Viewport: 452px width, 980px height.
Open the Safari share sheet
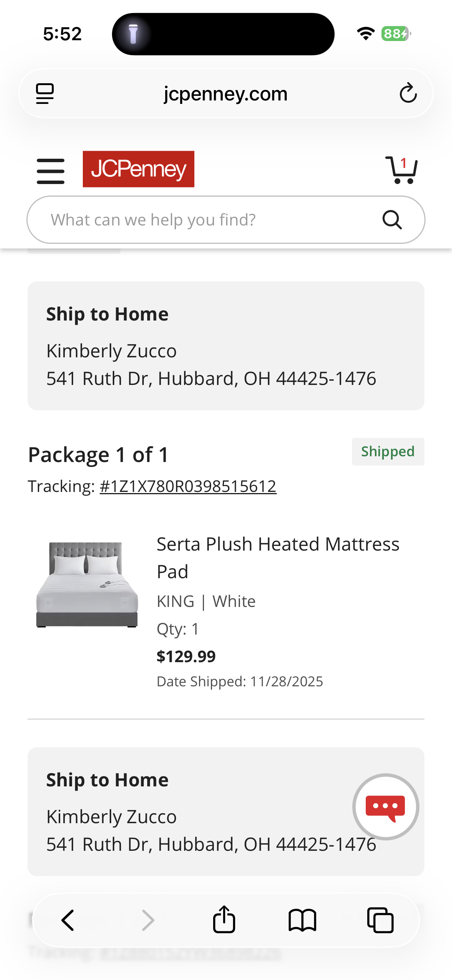pos(224,919)
